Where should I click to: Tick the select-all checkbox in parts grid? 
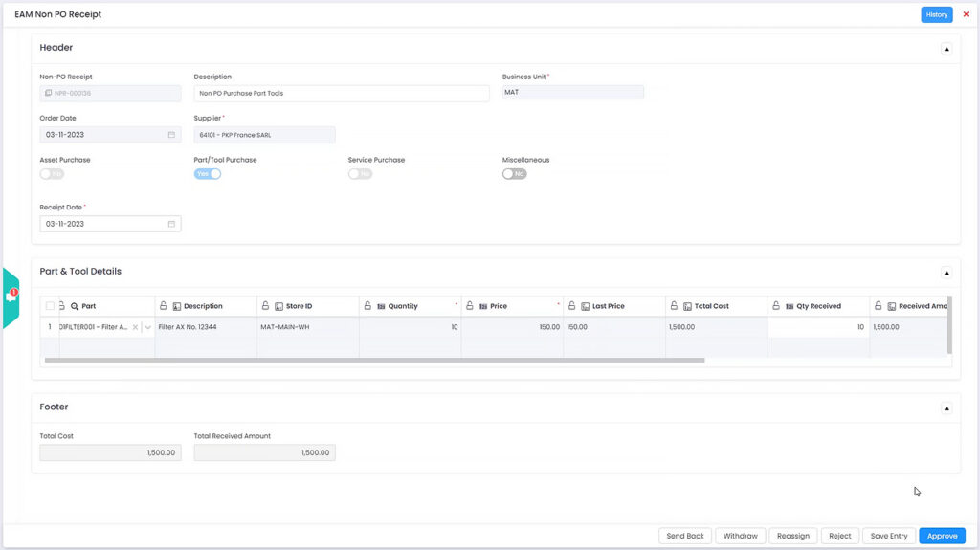(50, 306)
